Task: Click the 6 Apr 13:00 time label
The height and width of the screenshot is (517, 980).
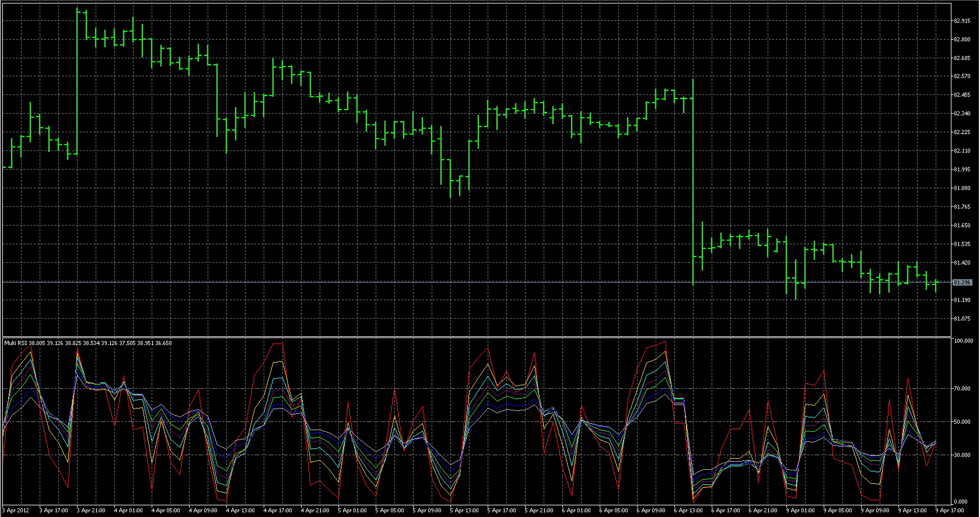Action: click(x=688, y=511)
